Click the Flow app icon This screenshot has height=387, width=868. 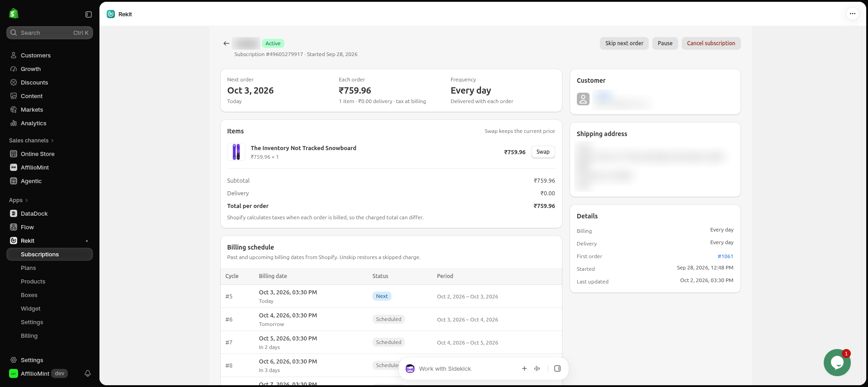[14, 227]
